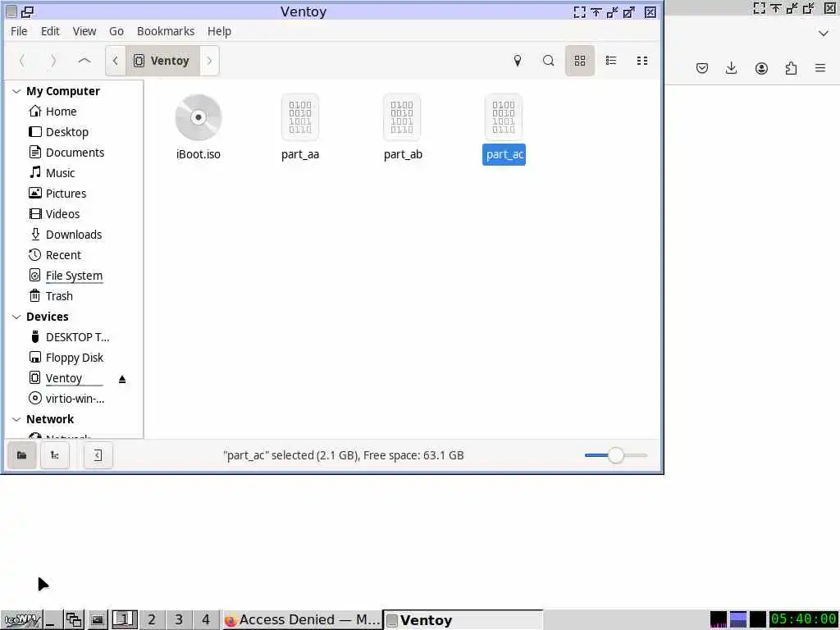Show places in the sidebar
Image resolution: width=840 pixels, height=630 pixels.
click(x=22, y=455)
